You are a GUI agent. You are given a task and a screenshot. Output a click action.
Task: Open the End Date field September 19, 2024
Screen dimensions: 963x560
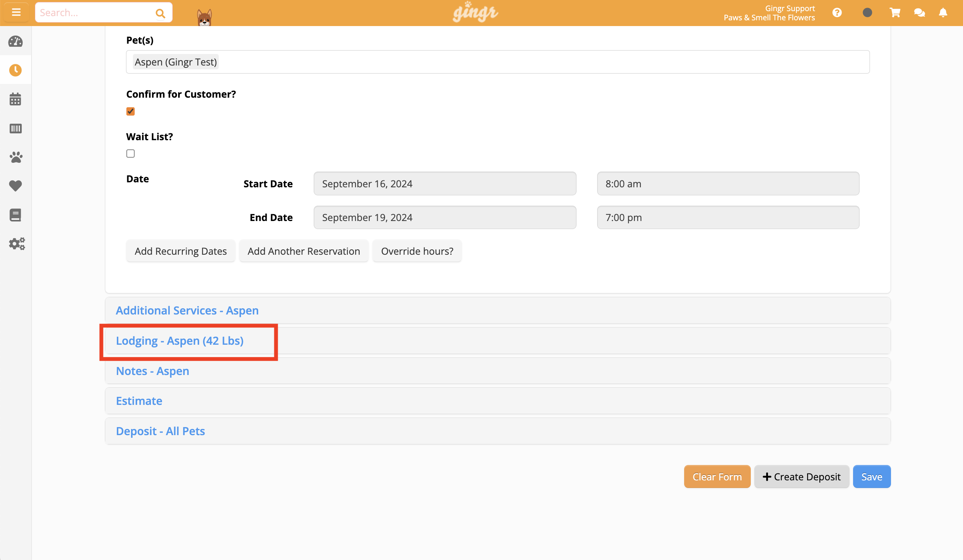[x=445, y=217]
